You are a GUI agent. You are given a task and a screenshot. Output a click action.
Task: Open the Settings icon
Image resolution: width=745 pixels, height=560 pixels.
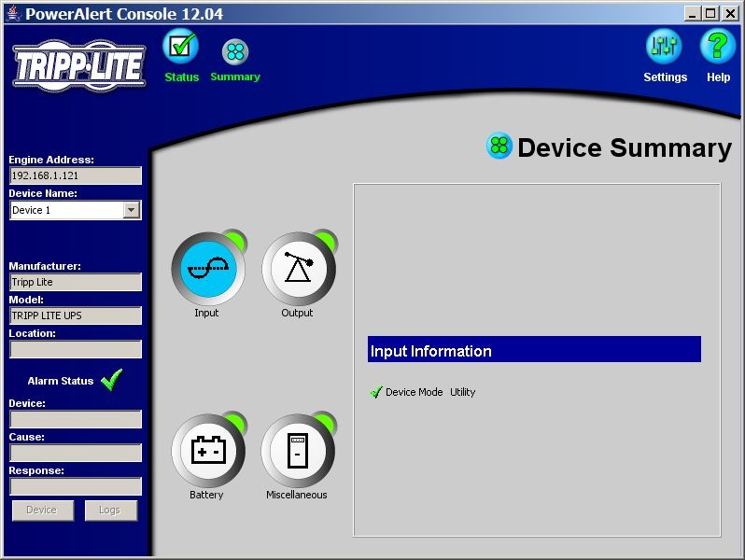(664, 46)
